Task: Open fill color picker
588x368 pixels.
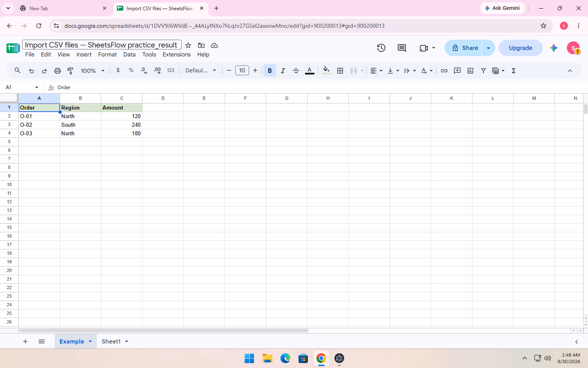Action: point(326,71)
